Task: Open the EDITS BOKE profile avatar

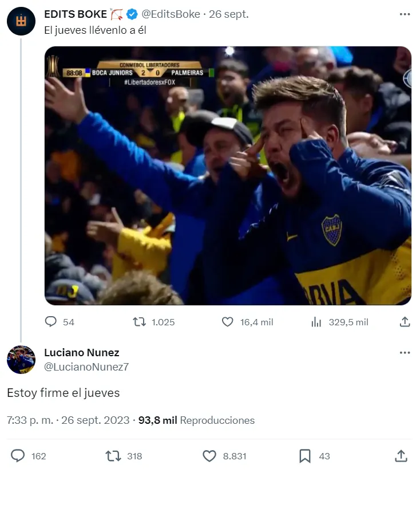Action: pos(21,21)
